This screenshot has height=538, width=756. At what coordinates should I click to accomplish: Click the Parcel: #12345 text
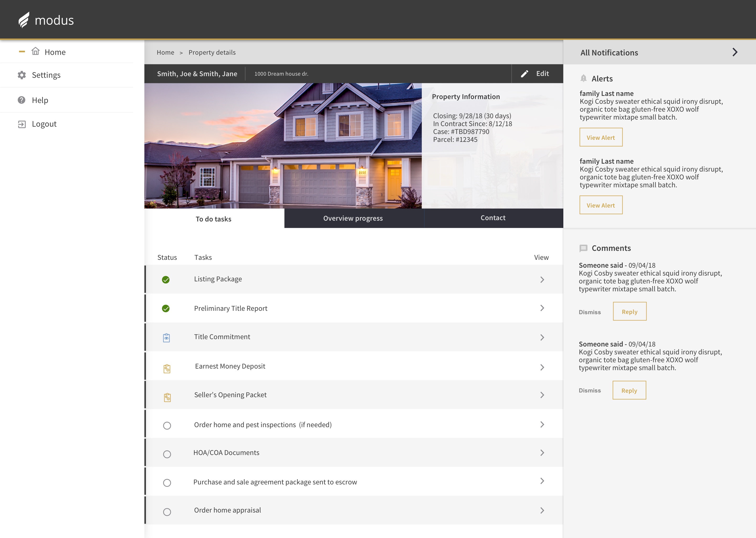455,139
